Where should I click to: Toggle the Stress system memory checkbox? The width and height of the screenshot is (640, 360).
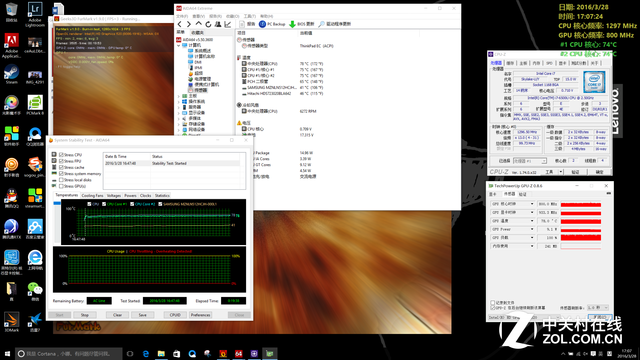tap(61, 173)
